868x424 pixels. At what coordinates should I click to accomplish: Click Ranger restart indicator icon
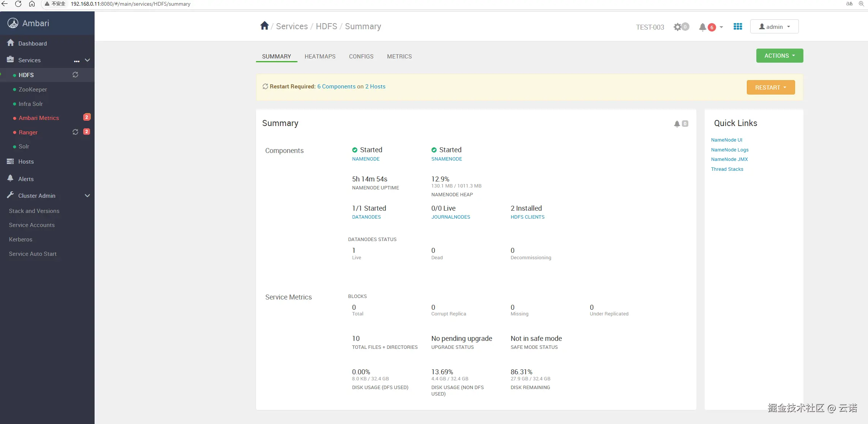[75, 132]
